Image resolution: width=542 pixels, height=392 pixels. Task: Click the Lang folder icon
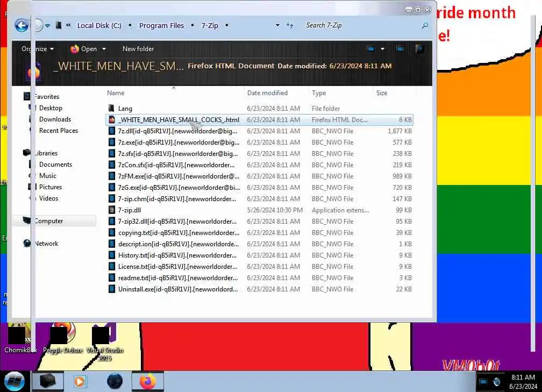point(111,108)
